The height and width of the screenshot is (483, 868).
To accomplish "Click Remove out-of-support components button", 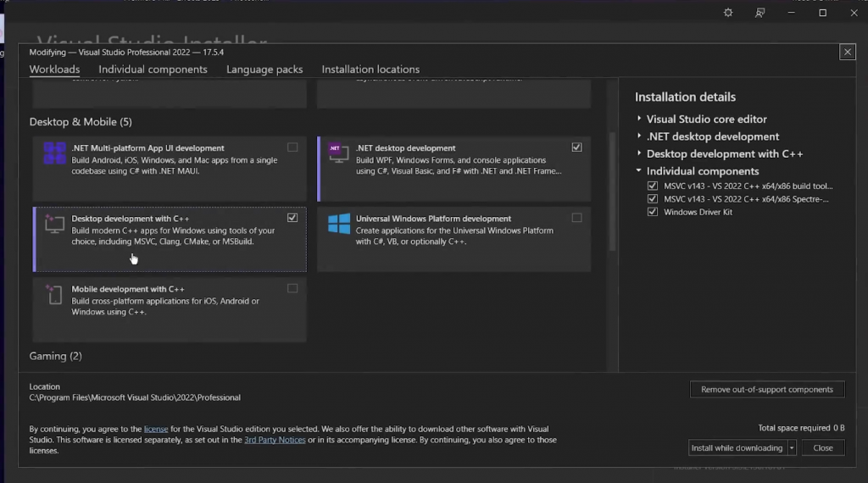I will click(x=767, y=390).
